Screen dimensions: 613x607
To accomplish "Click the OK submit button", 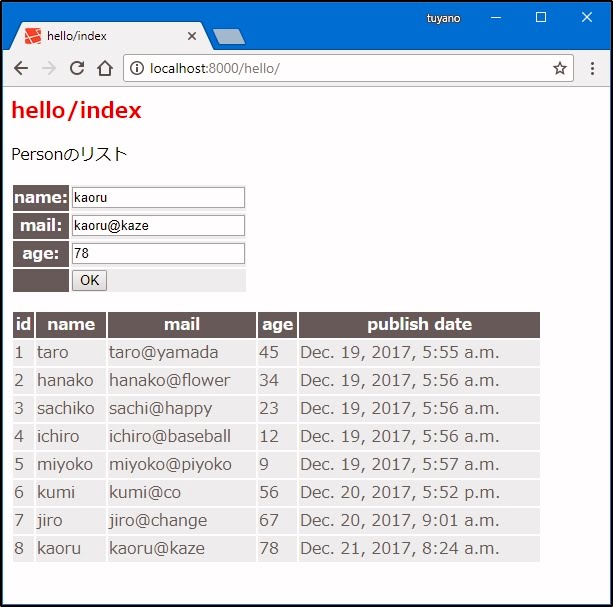I will 89,280.
